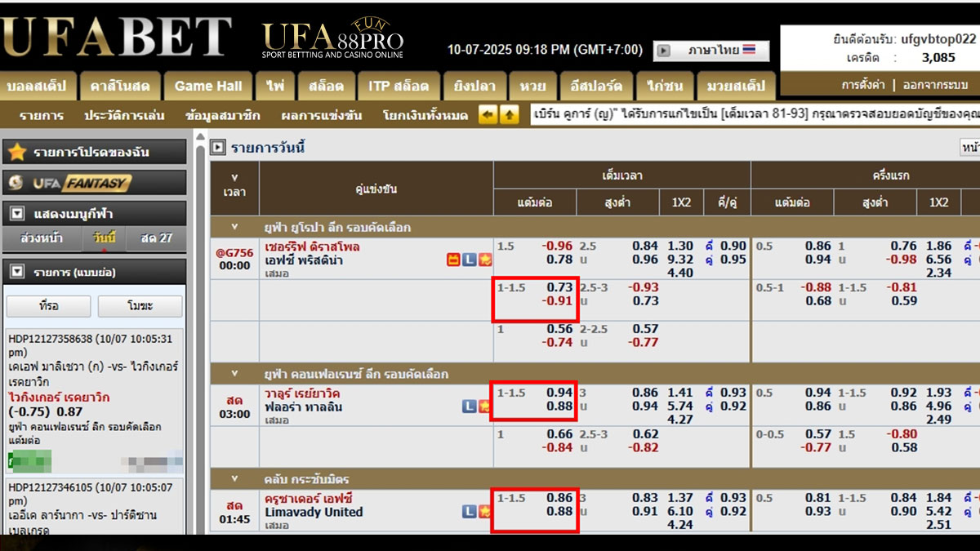
Task: Click first-half 1X2 odds 5.42
Action: click(x=939, y=512)
